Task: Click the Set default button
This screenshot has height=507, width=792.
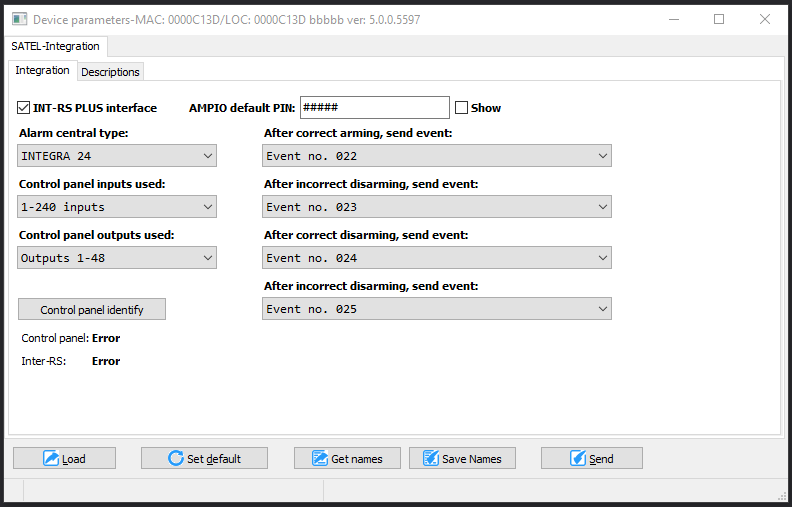Action: 204,458
